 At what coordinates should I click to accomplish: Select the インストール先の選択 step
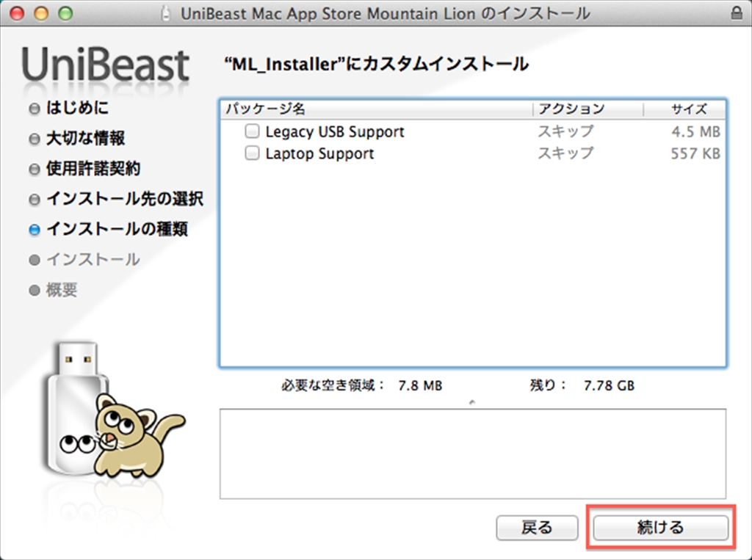click(125, 198)
